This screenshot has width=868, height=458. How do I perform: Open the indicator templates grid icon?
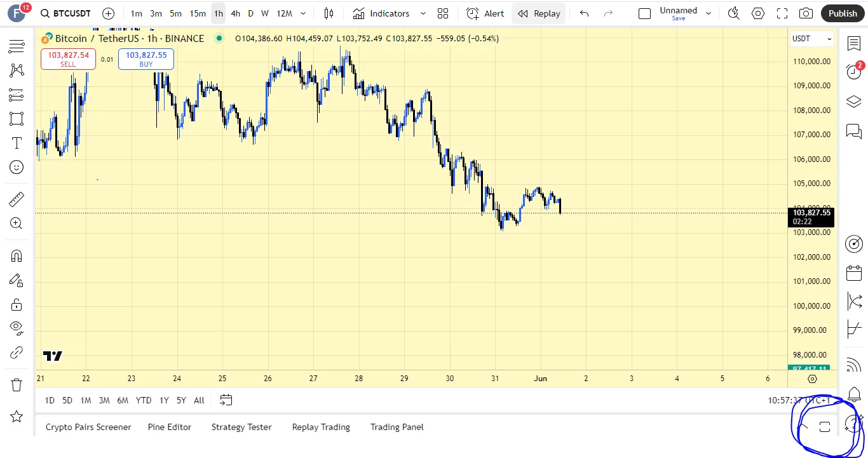tap(443, 13)
